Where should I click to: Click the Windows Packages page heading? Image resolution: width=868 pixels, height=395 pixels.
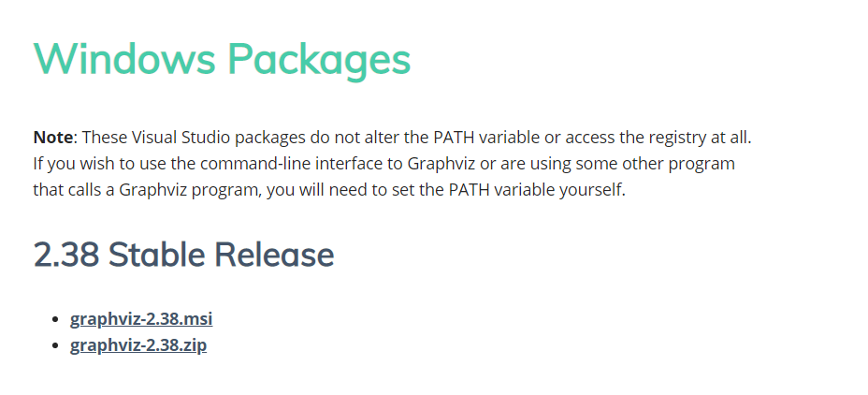click(222, 59)
